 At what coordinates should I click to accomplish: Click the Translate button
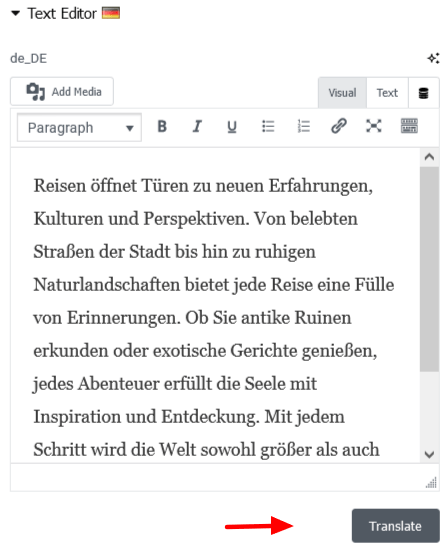395,526
